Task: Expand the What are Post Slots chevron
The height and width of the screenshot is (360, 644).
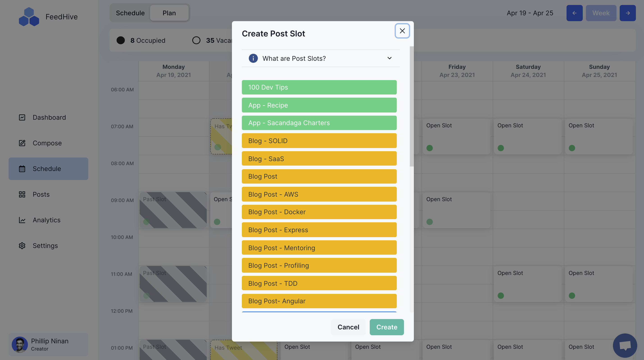Action: coord(389,58)
